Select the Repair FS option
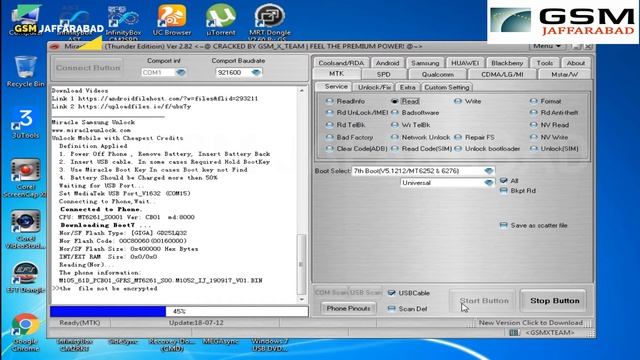Image resolution: width=640 pixels, height=360 pixels. coord(474,138)
